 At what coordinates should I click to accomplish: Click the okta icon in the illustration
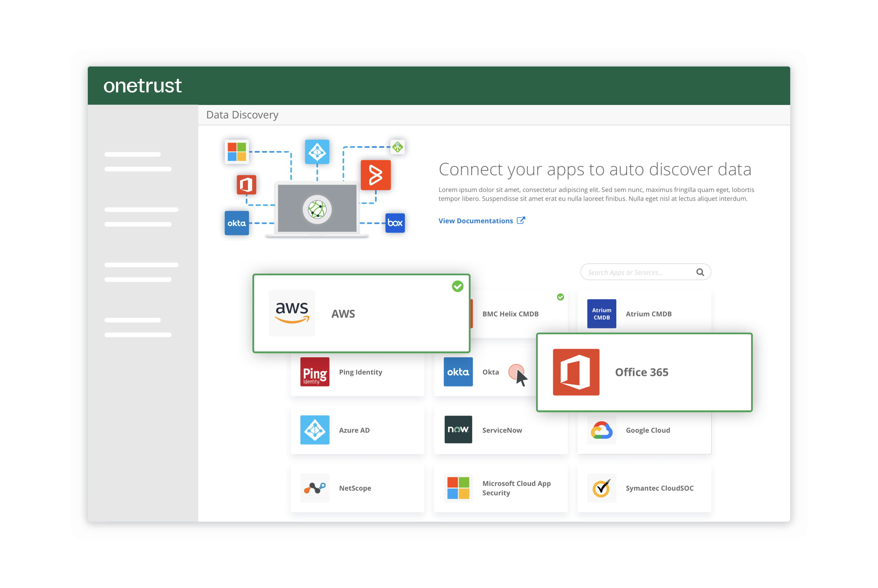(x=237, y=223)
